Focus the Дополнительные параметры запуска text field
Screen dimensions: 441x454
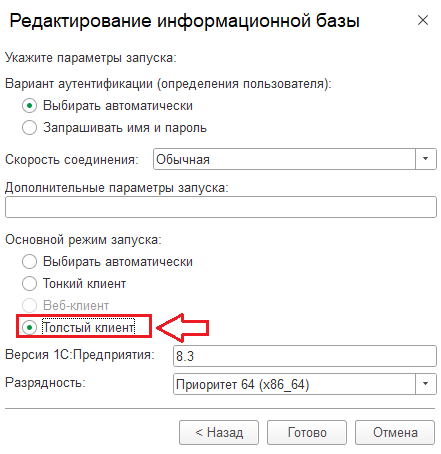221,207
